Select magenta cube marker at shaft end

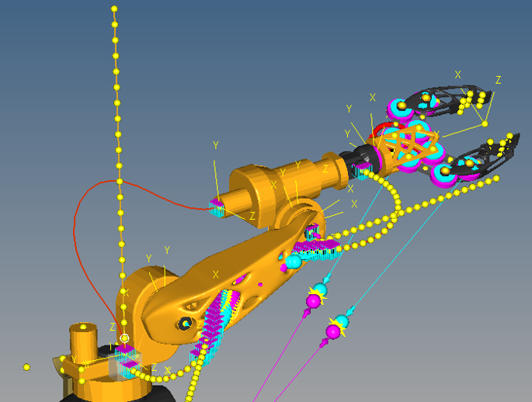pos(217,203)
